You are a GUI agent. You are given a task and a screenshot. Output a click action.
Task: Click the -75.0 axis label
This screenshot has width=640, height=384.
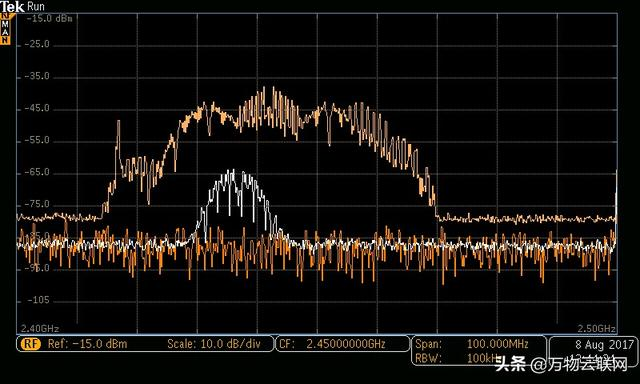pos(37,204)
